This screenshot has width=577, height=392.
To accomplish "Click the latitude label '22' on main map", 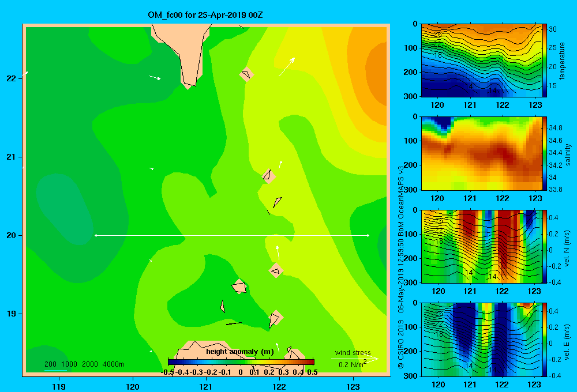I will click(x=12, y=78).
